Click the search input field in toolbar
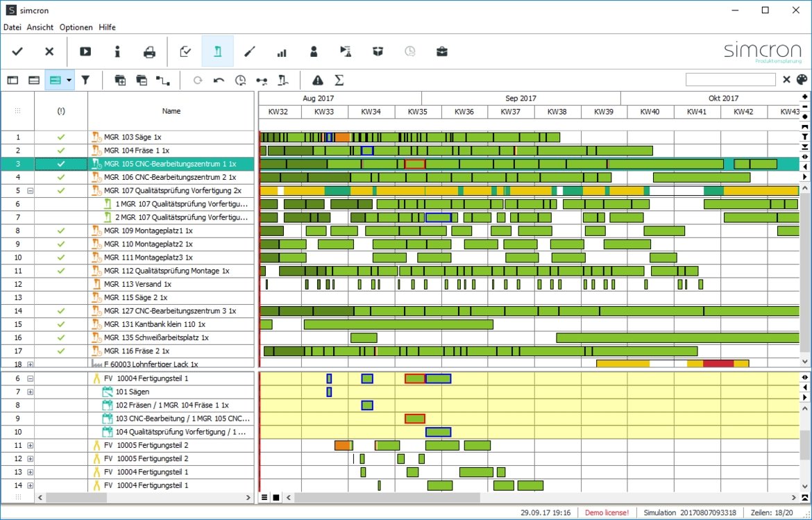 (730, 80)
